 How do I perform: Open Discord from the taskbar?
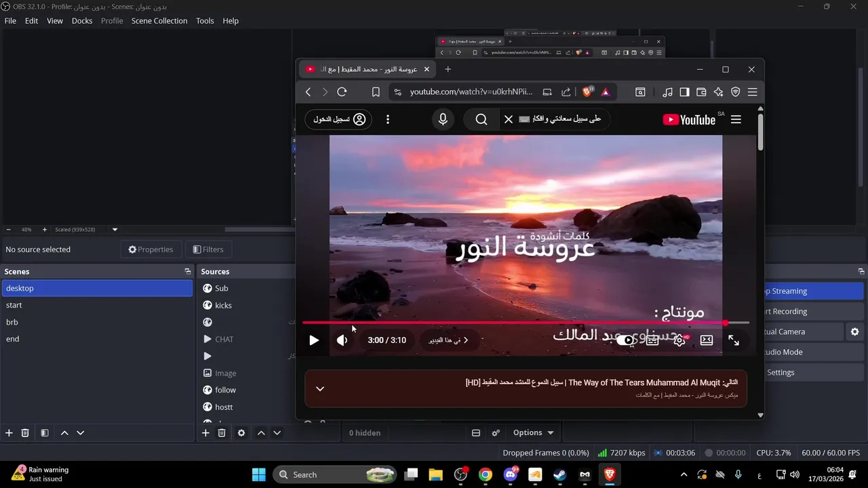tap(511, 474)
